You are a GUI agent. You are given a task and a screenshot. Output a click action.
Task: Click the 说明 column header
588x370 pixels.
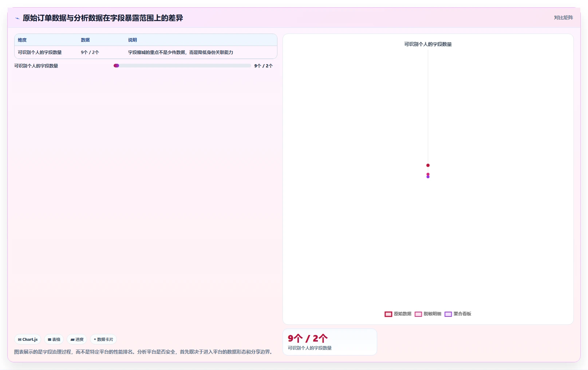133,40
